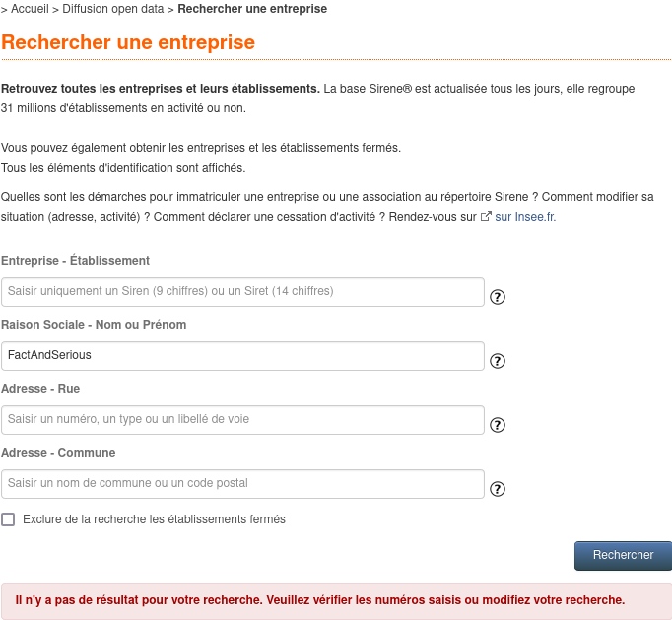Select the street address input field
Screen dimensions: 672x620
(x=242, y=420)
